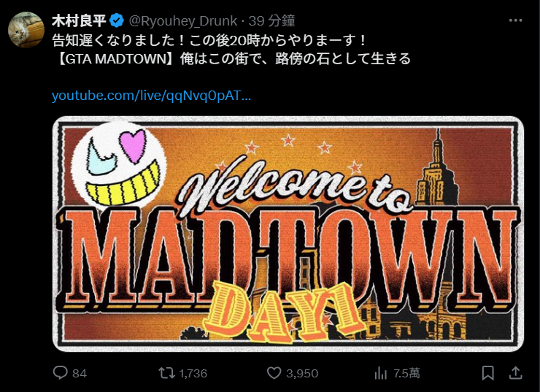The image size is (540, 392).
Task: Click the blue verified badge
Action: (x=117, y=21)
